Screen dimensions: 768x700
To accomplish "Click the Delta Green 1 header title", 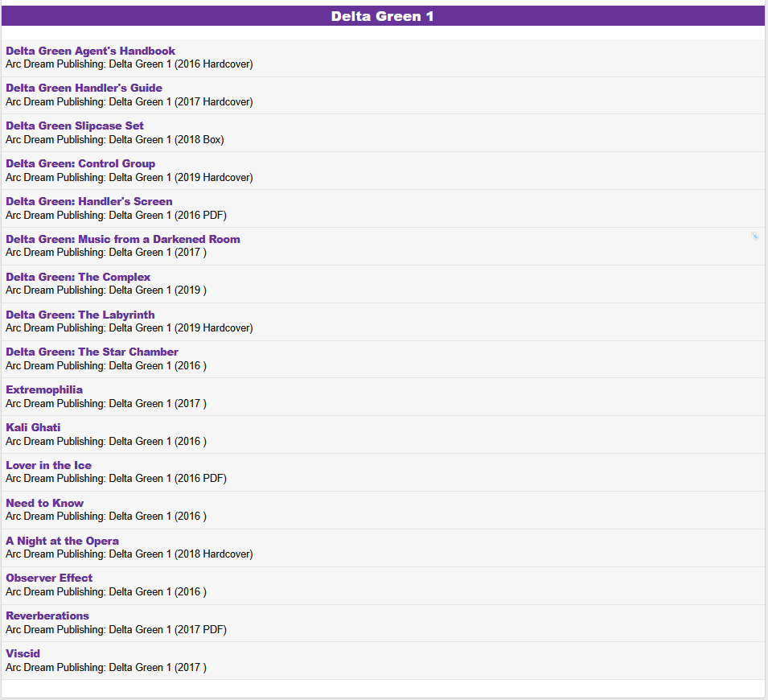I will tap(383, 16).
